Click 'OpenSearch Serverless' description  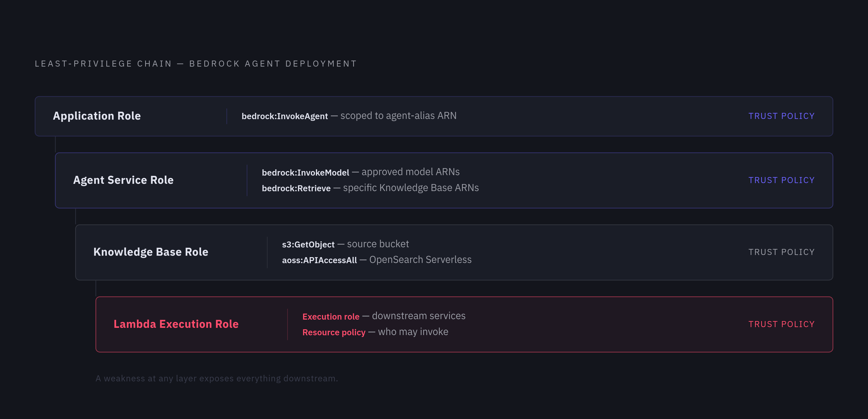pyautogui.click(x=420, y=260)
